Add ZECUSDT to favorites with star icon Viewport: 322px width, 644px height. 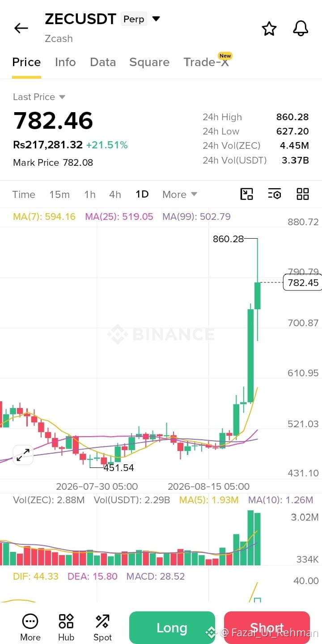tap(269, 29)
